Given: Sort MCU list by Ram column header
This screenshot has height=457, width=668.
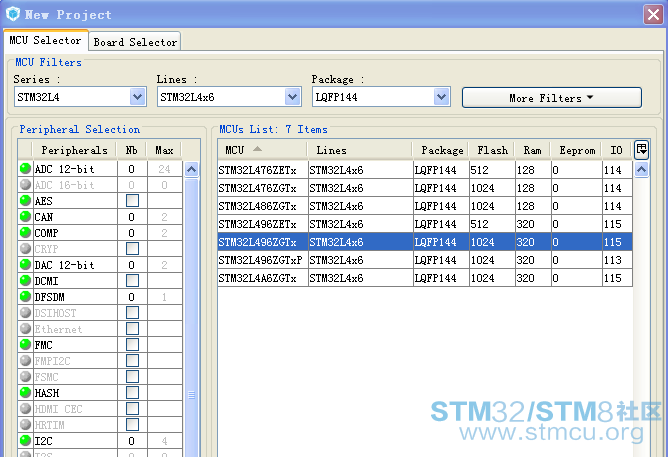Looking at the screenshot, I should pyautogui.click(x=533, y=150).
